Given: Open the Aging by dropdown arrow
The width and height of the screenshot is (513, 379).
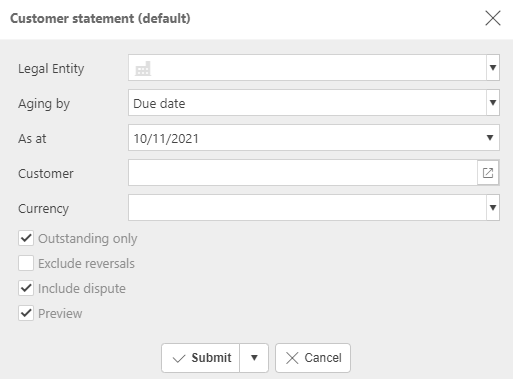Looking at the screenshot, I should click(x=493, y=103).
